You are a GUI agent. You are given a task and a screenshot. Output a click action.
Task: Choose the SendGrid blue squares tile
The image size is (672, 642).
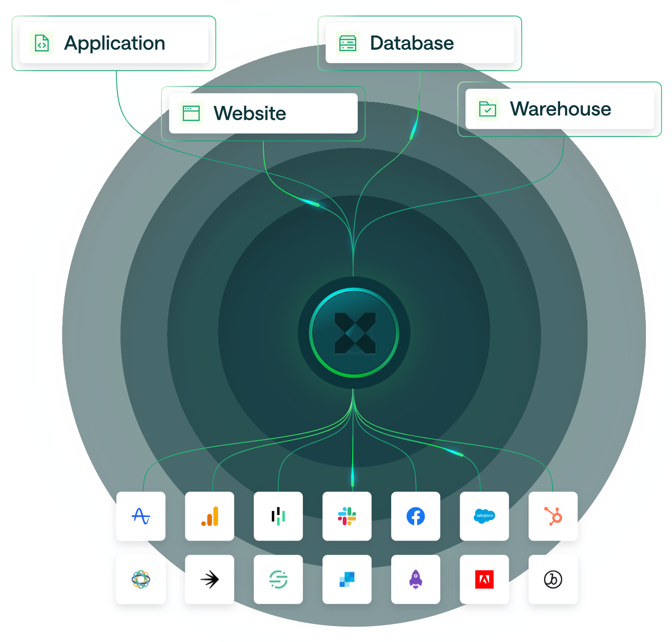[347, 580]
